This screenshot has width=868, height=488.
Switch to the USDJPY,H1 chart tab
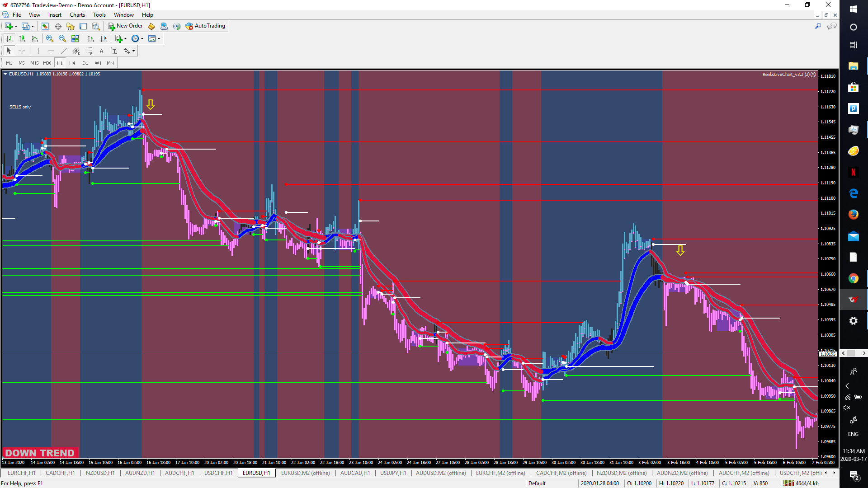tap(393, 473)
